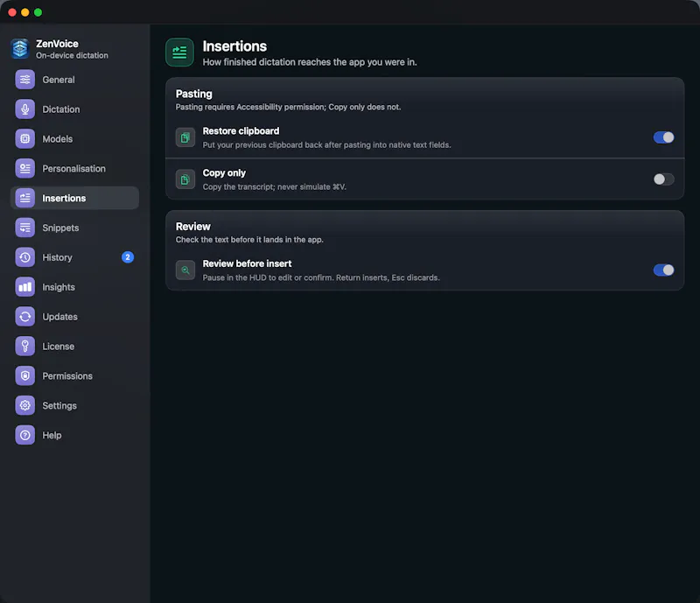Viewport: 700px width, 603px height.
Task: Open General via its sliders icon
Action: (25, 80)
